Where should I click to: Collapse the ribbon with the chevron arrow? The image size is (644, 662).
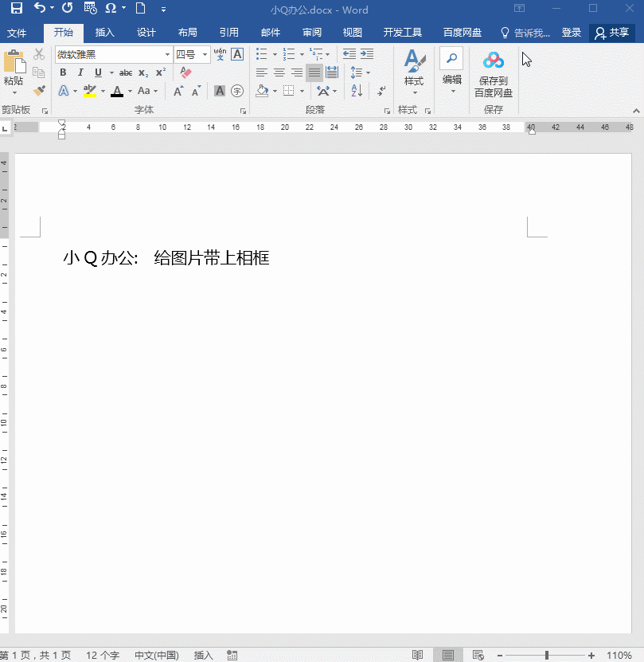(x=636, y=111)
